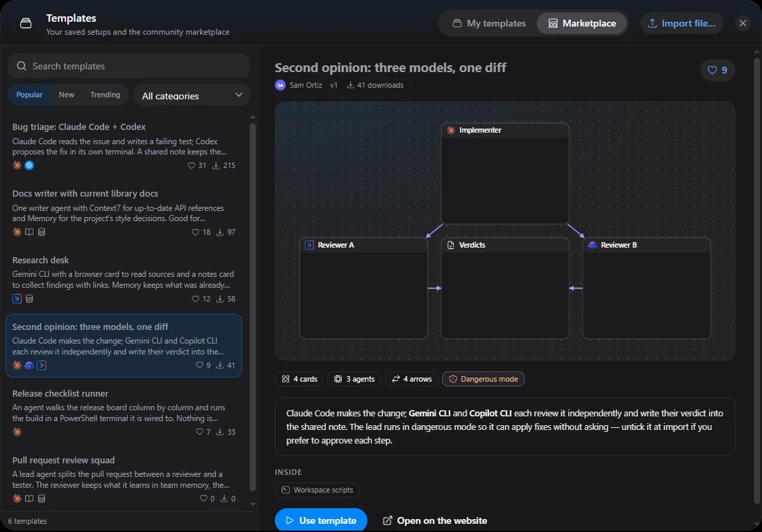
Task: Click heart icon with 31 likes
Action: pos(191,166)
